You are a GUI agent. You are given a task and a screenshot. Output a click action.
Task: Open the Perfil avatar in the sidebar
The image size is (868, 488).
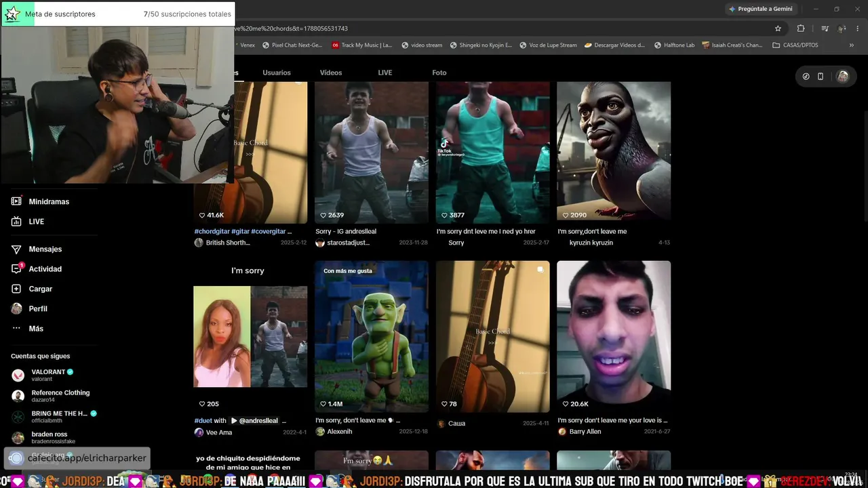click(16, 308)
